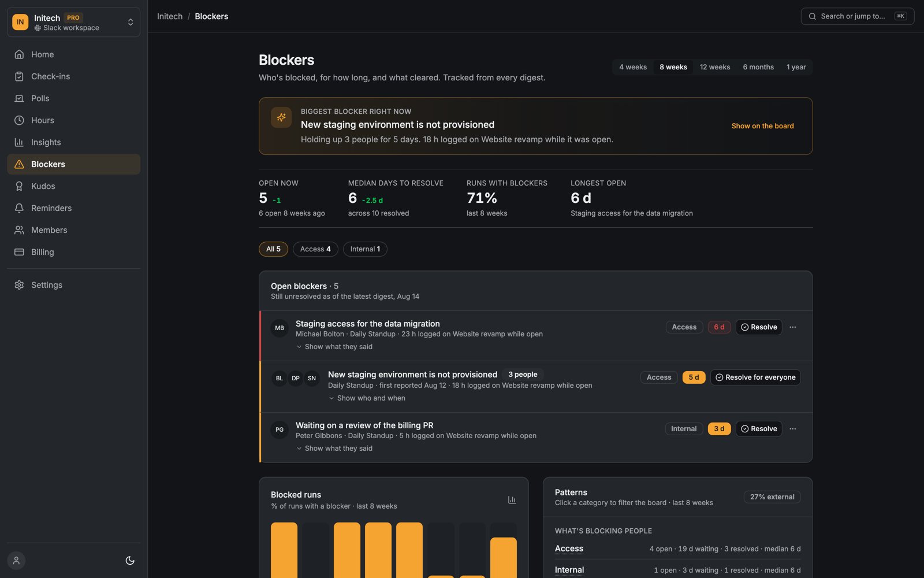The image size is (924, 578).
Task: Switch the Blocked runs chart view icon
Action: pyautogui.click(x=512, y=500)
